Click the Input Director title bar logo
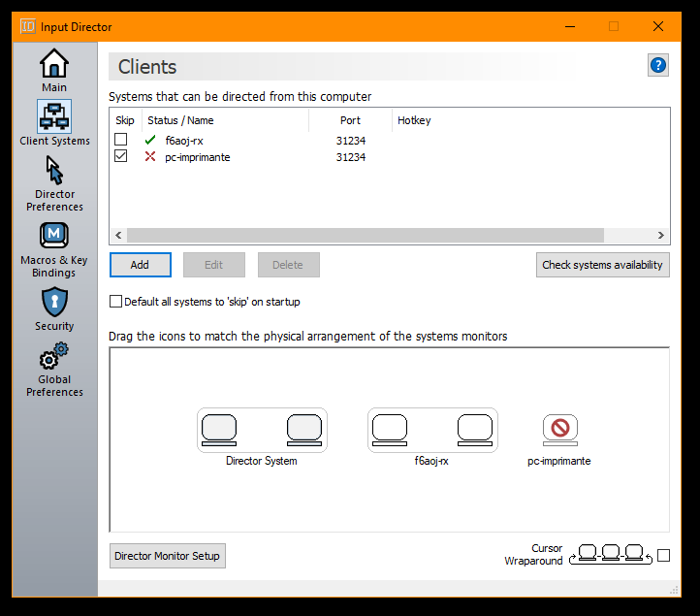The image size is (700, 616). click(x=28, y=26)
